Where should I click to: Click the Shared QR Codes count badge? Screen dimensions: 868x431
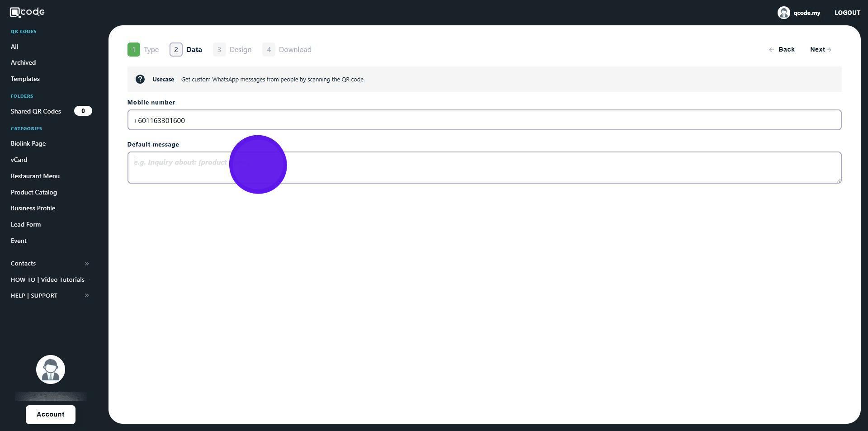click(x=83, y=111)
